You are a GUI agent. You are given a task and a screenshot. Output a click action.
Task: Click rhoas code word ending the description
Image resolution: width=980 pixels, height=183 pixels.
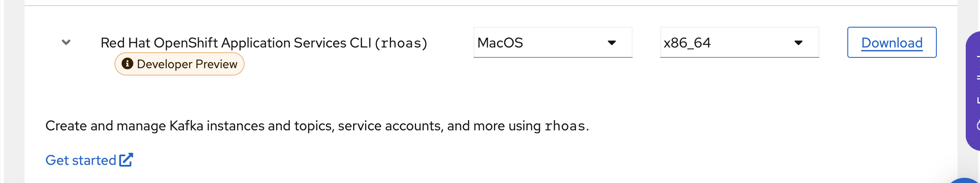tap(565, 126)
